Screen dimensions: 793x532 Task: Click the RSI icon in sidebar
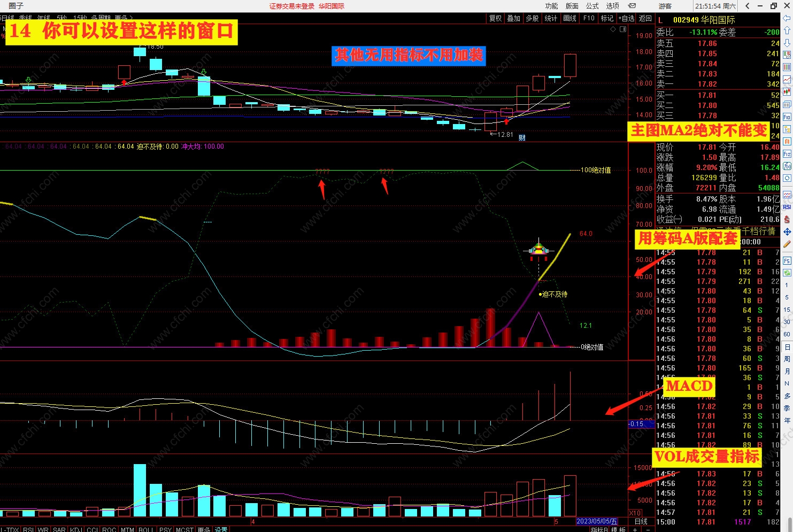coord(787,207)
